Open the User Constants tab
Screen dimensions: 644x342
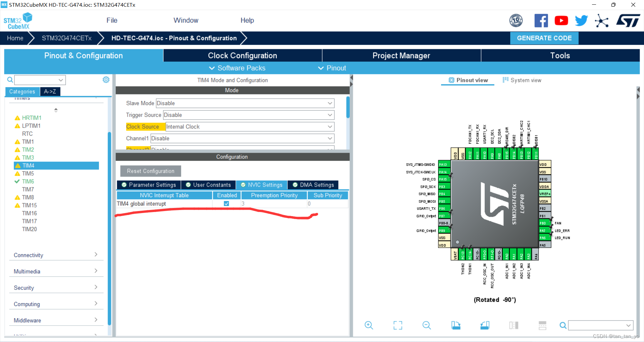(208, 185)
